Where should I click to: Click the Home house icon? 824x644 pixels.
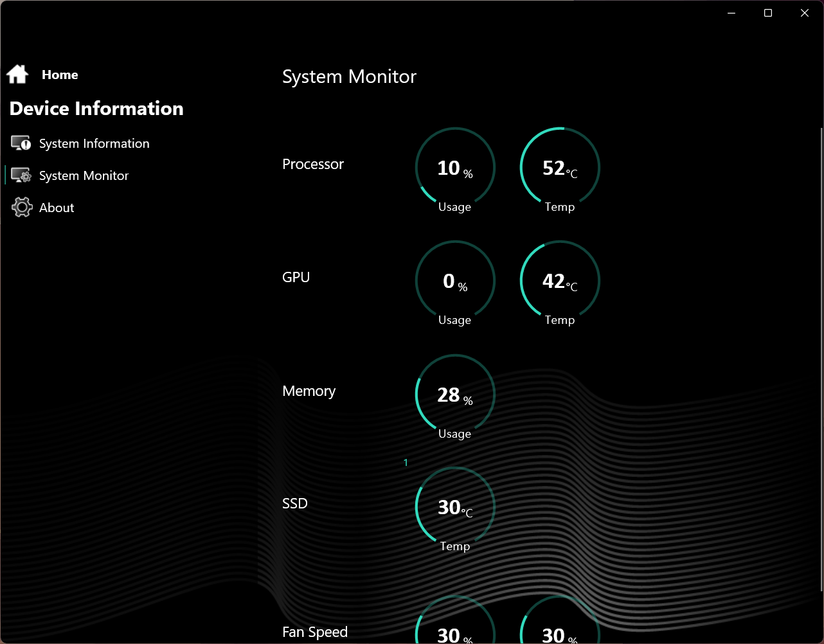point(17,75)
